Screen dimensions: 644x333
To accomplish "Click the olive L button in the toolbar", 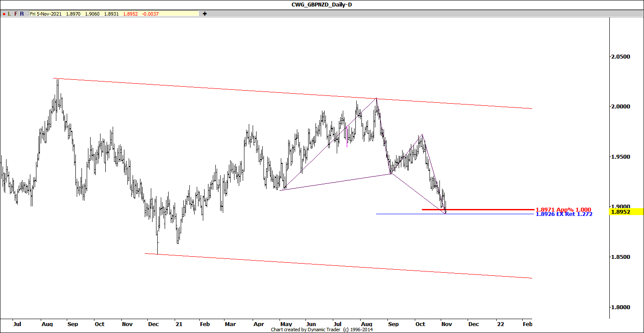I will click(x=10, y=14).
